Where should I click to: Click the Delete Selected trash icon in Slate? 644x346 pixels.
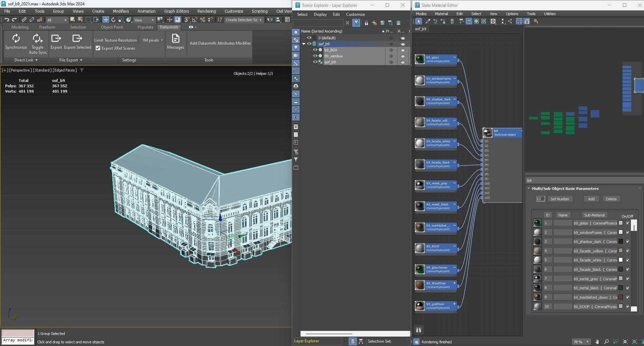(452, 21)
